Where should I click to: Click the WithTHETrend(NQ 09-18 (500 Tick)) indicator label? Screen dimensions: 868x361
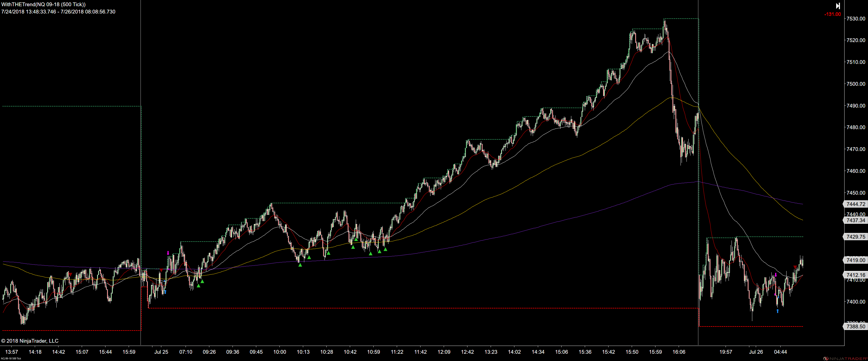pos(43,4)
